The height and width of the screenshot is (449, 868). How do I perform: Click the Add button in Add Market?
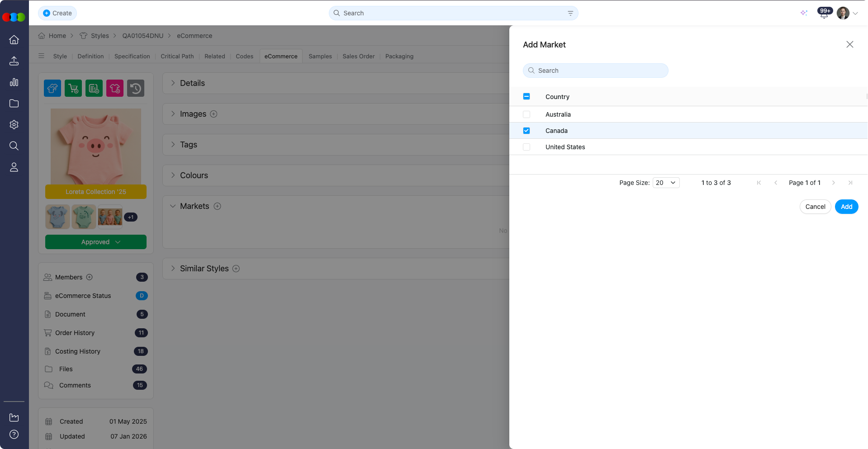click(846, 207)
